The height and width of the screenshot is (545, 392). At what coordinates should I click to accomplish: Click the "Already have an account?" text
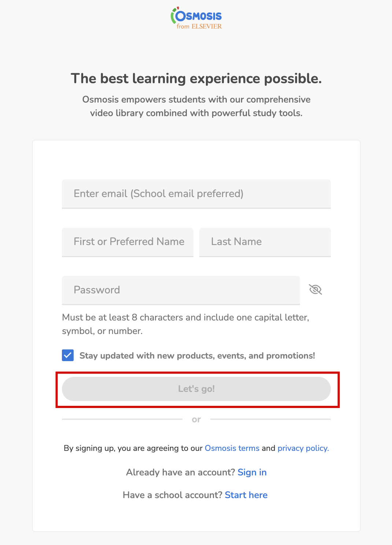point(180,472)
